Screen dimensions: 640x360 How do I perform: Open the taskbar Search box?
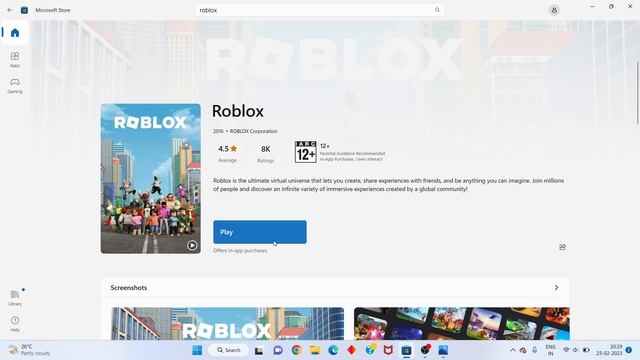pyautogui.click(x=229, y=350)
